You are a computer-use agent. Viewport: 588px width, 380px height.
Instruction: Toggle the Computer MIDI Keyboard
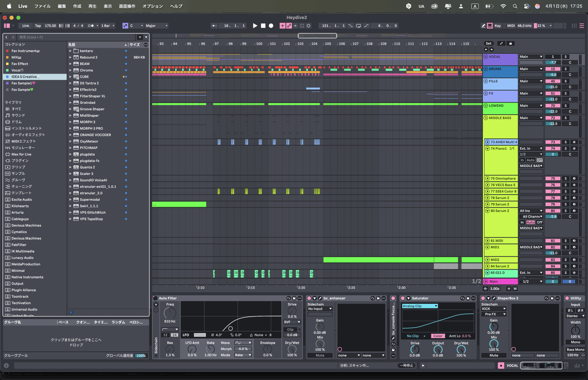pyautogui.click(x=490, y=26)
